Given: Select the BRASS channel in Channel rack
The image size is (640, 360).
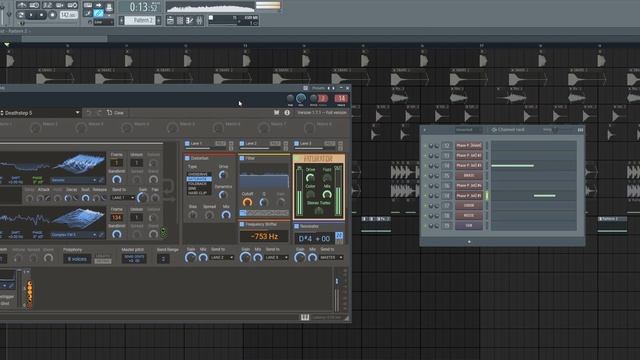Looking at the screenshot, I should click(x=469, y=176).
